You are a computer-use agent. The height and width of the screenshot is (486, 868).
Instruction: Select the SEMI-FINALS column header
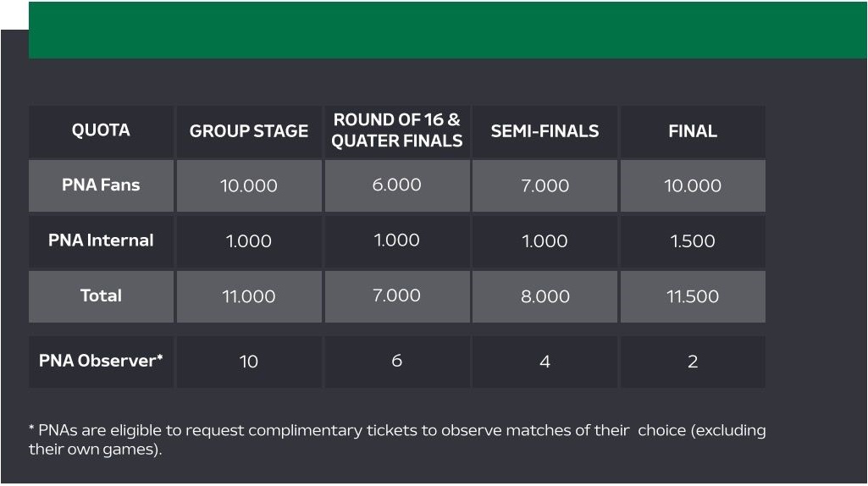545,131
